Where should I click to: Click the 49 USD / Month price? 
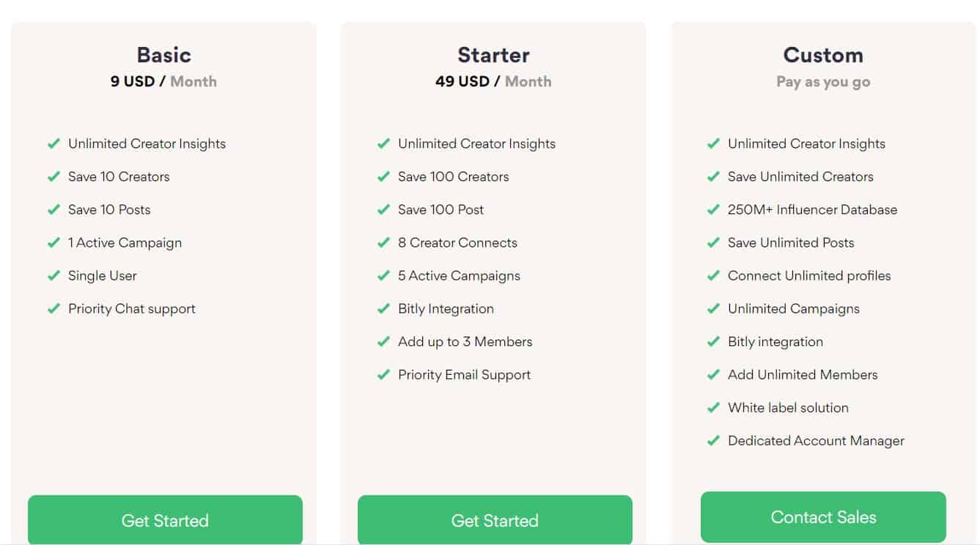tap(493, 81)
